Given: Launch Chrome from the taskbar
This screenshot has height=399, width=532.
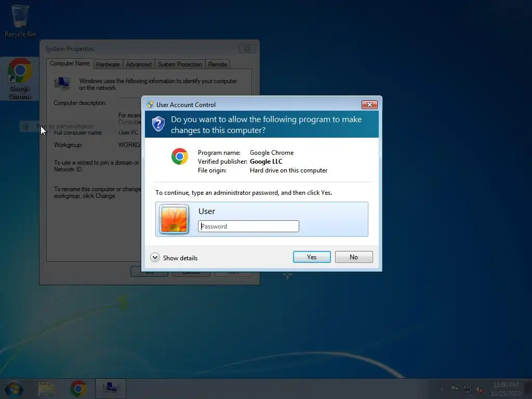Looking at the screenshot, I should (78, 389).
